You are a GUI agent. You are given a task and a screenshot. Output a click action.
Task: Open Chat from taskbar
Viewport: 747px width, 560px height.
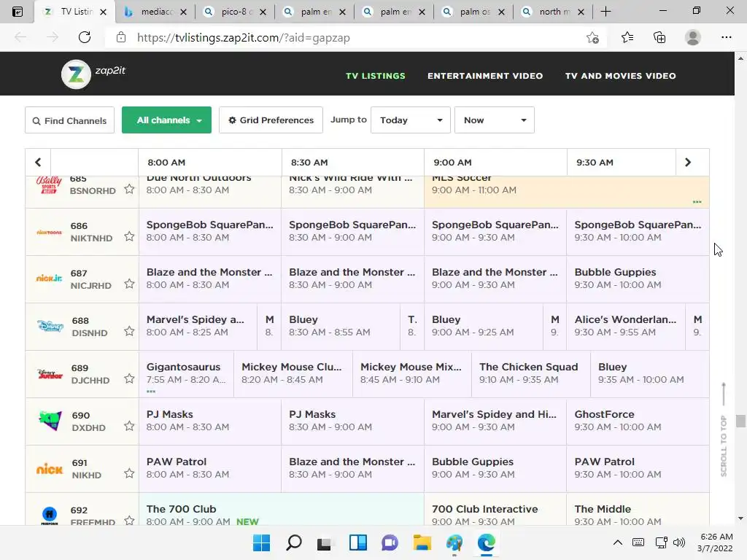pyautogui.click(x=390, y=542)
